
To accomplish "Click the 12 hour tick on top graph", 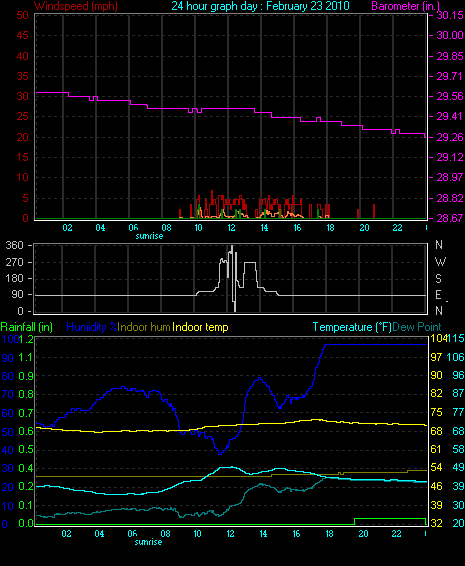I will 231,228.
